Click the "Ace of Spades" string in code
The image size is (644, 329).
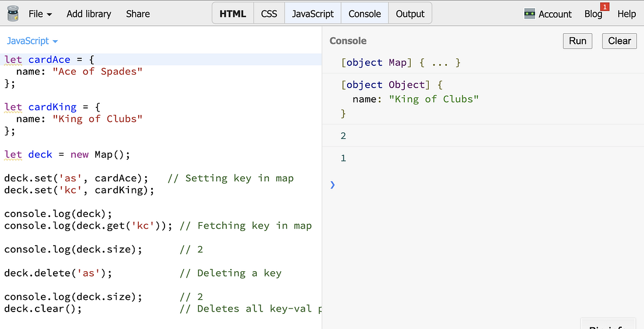click(x=97, y=72)
